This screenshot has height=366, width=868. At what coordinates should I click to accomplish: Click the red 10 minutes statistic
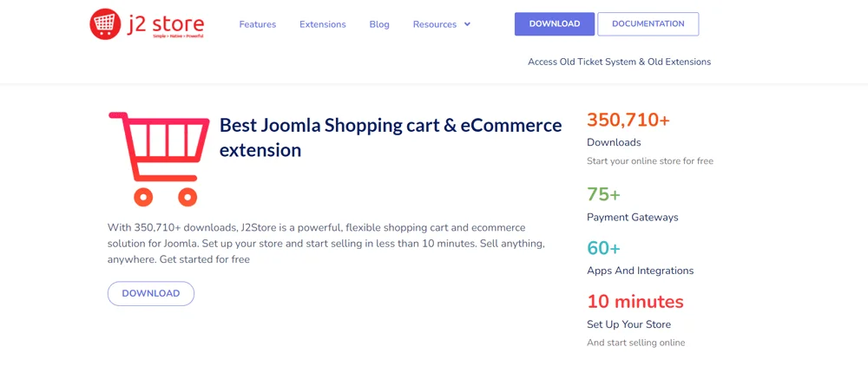click(635, 302)
